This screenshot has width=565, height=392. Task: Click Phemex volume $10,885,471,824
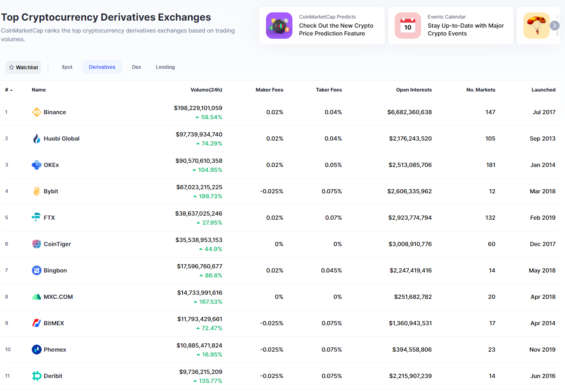(x=199, y=345)
